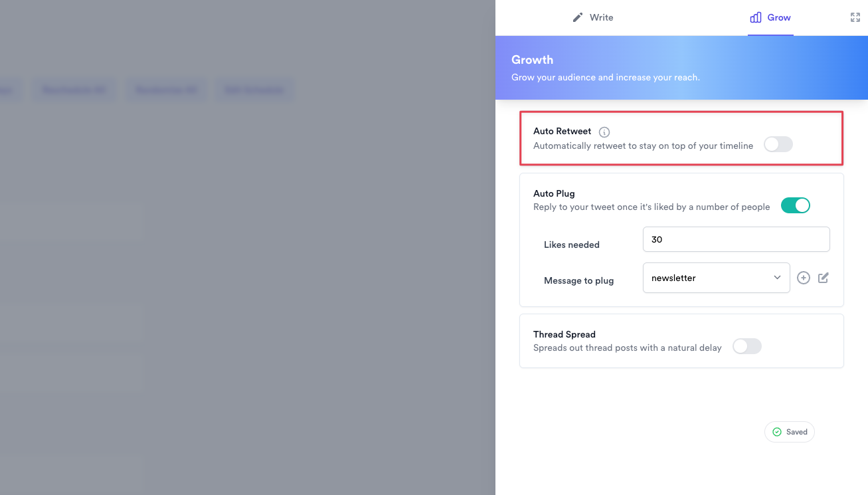Click the Auto Plug heading text

click(x=554, y=193)
